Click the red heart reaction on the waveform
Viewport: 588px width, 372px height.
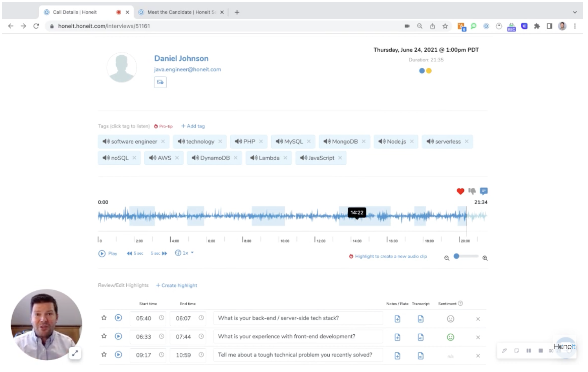point(460,191)
